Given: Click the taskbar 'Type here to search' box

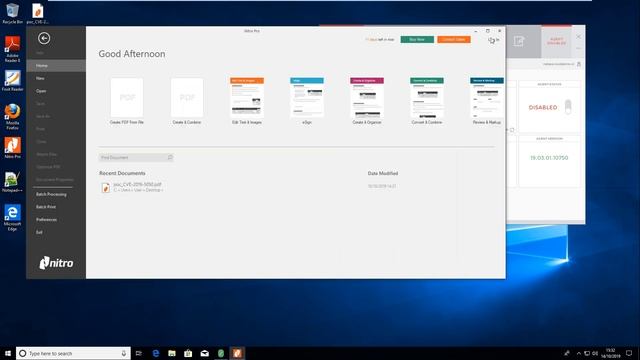Looking at the screenshot, I should tap(73, 353).
